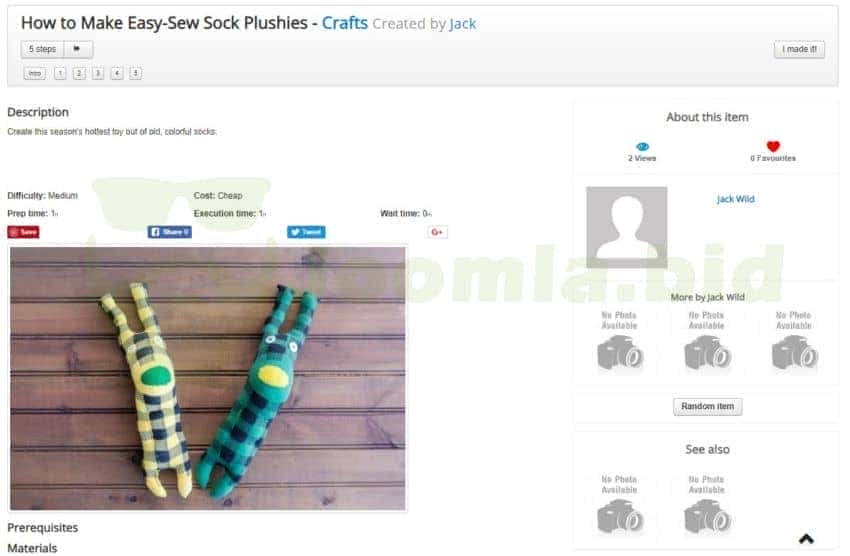Open first See also placeholder thumbnail

pyautogui.click(x=619, y=503)
